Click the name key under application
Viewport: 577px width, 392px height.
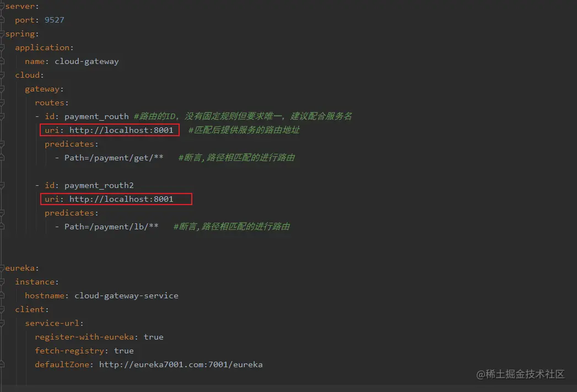click(35, 61)
